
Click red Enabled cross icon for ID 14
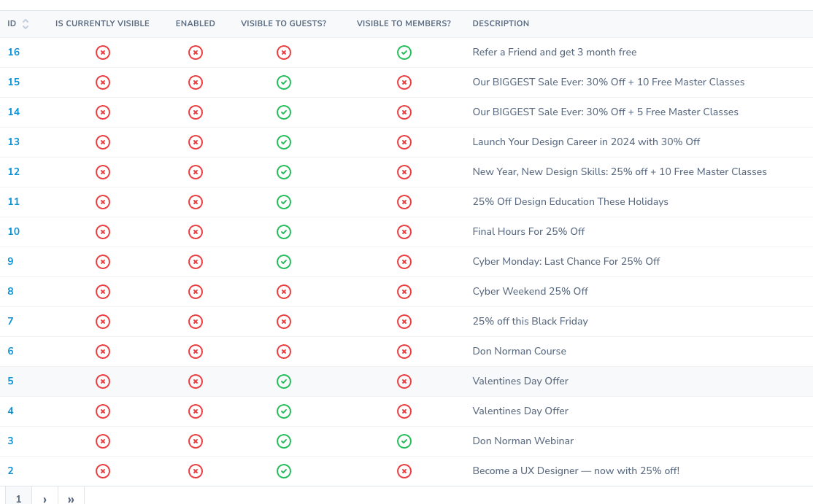tap(196, 112)
